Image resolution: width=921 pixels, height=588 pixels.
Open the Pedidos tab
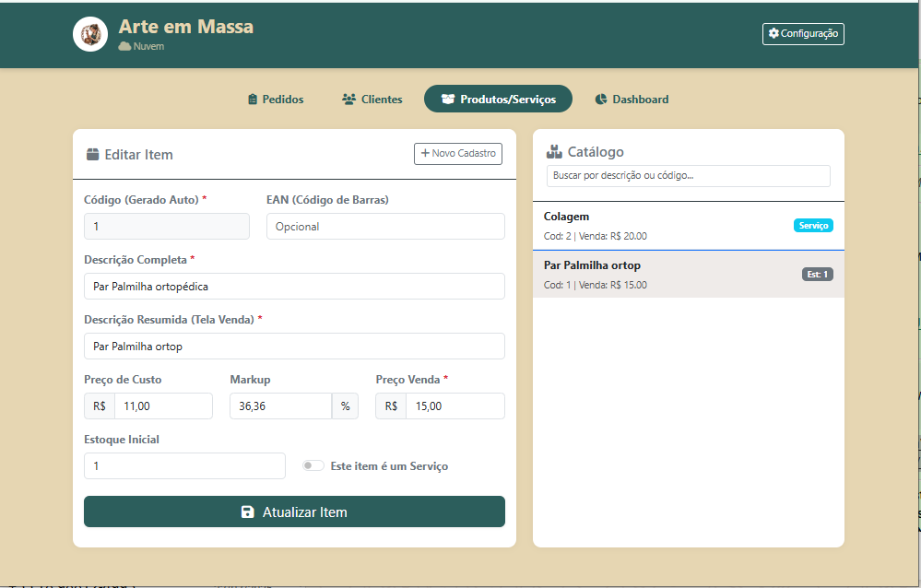click(276, 100)
